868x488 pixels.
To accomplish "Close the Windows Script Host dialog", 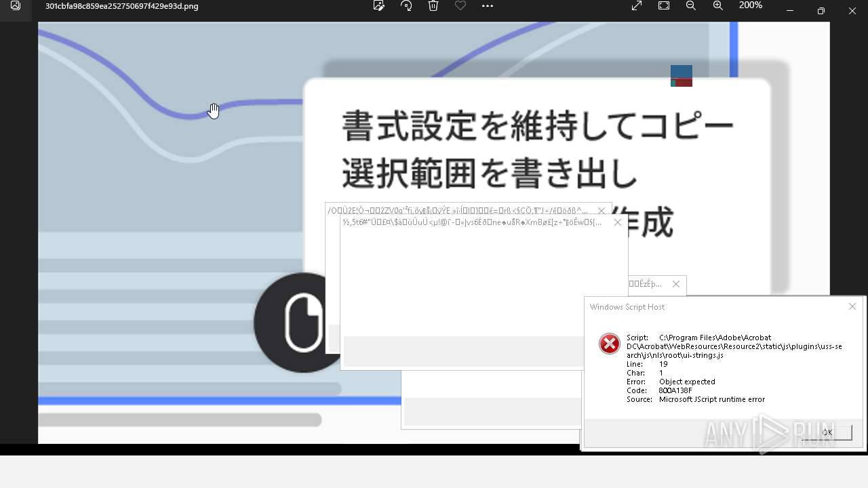I will pos(852,307).
